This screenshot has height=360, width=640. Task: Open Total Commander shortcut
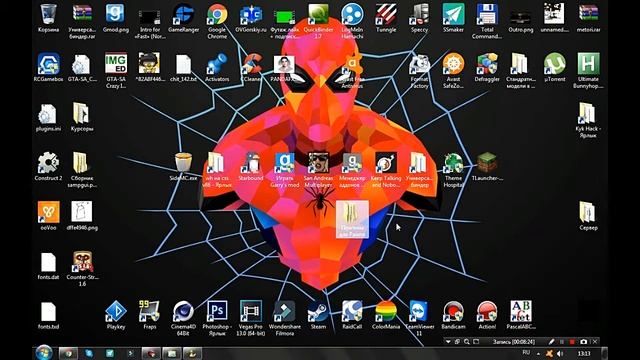pyautogui.click(x=487, y=21)
